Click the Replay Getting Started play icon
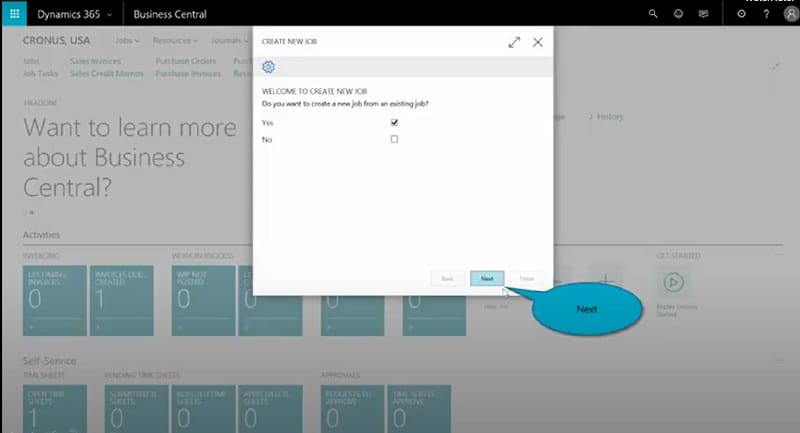This screenshot has height=433, width=800. 673,282
